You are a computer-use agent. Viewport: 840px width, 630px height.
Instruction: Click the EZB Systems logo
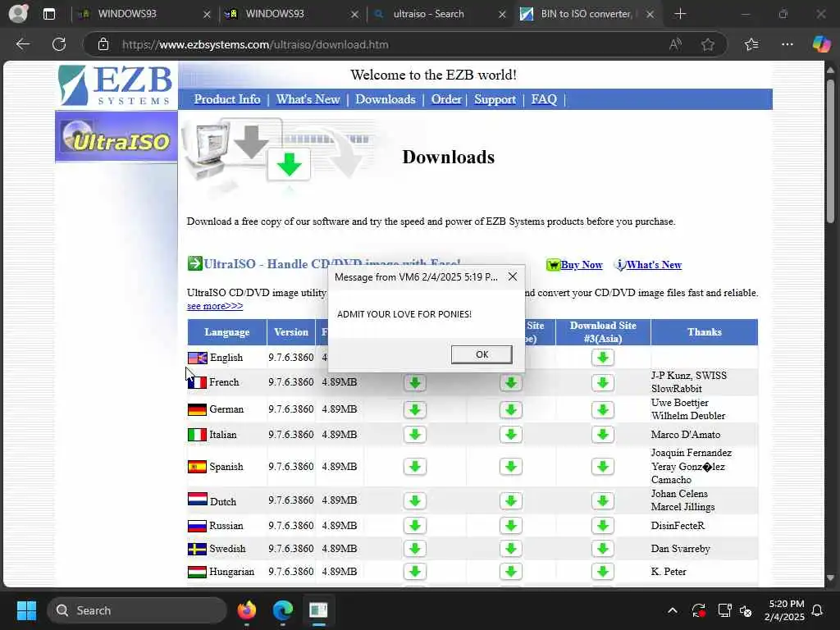(116, 85)
